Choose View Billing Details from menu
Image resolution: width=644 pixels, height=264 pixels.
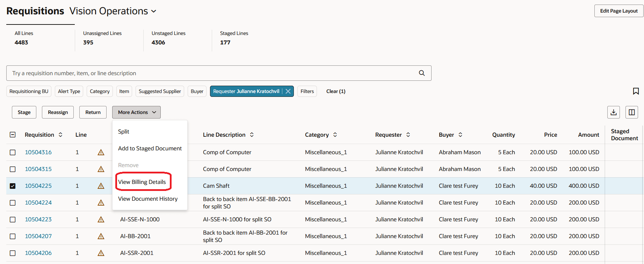142,182
